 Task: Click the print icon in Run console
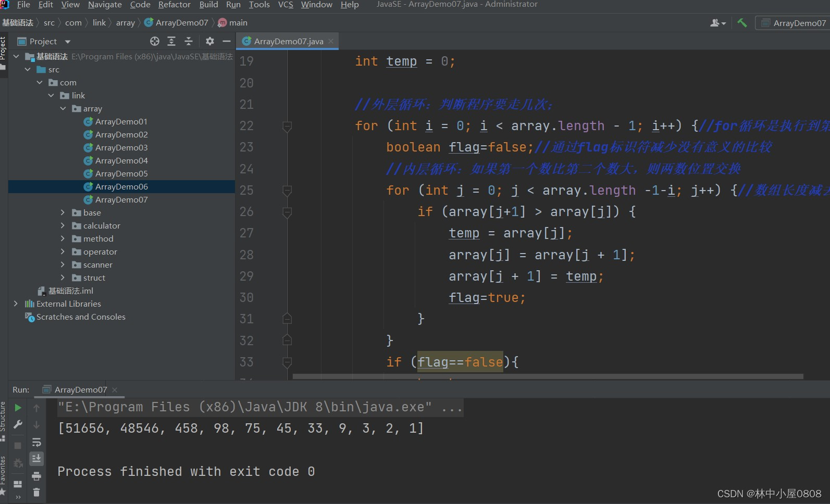tap(36, 476)
